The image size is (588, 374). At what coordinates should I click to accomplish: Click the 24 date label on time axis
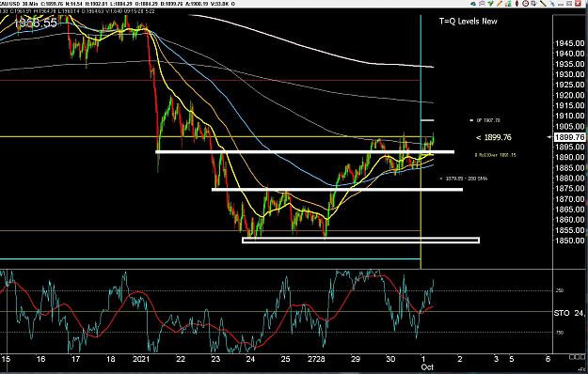point(250,359)
